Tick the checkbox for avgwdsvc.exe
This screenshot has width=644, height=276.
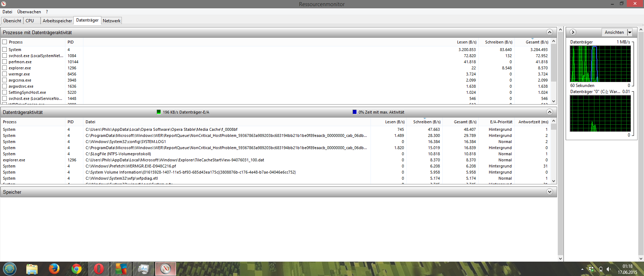(x=5, y=86)
